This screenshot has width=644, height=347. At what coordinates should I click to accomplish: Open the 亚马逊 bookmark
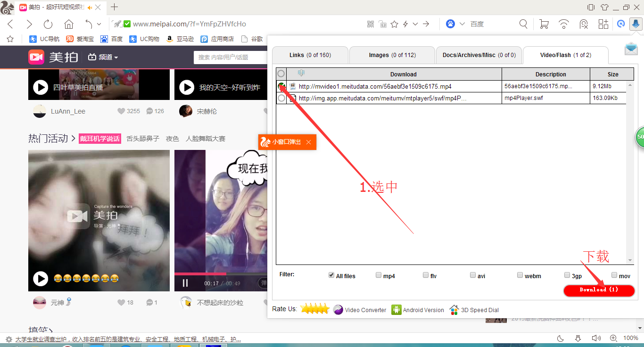point(180,39)
